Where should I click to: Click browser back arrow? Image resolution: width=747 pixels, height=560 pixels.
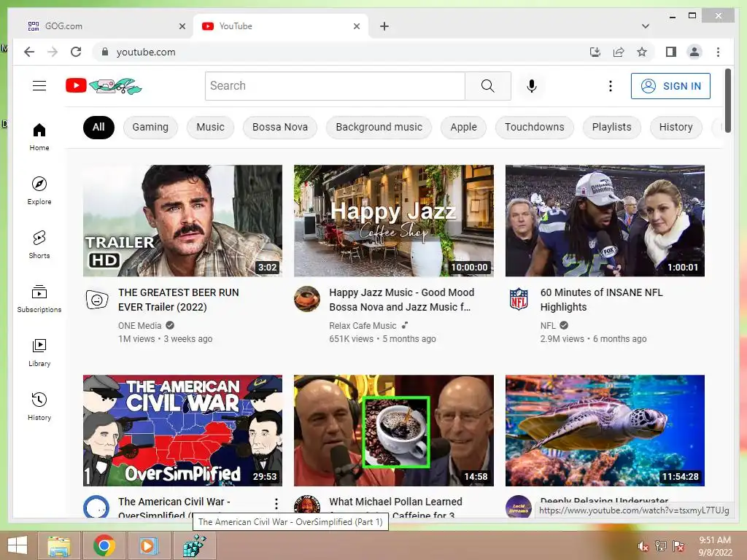29,52
